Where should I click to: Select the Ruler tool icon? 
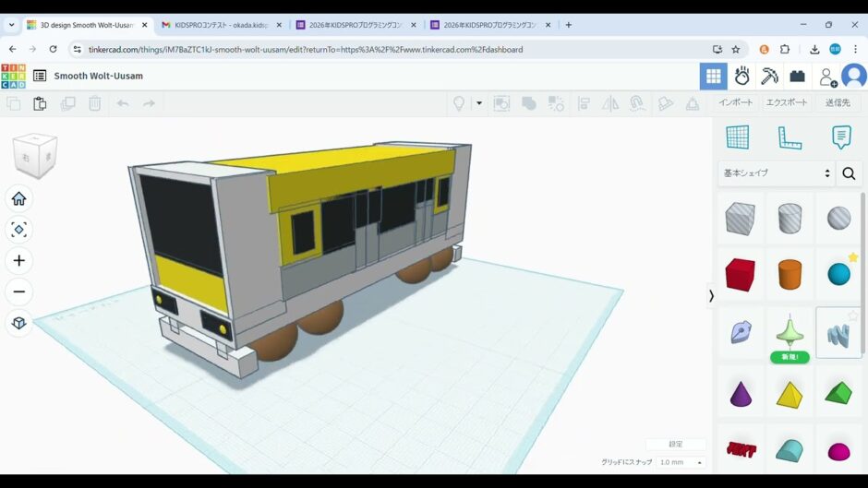790,137
